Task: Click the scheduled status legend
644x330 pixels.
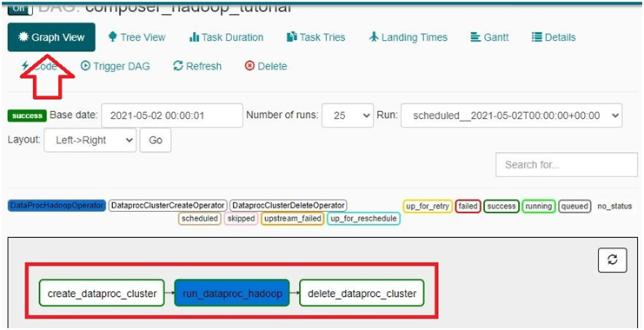Action: 200,218
